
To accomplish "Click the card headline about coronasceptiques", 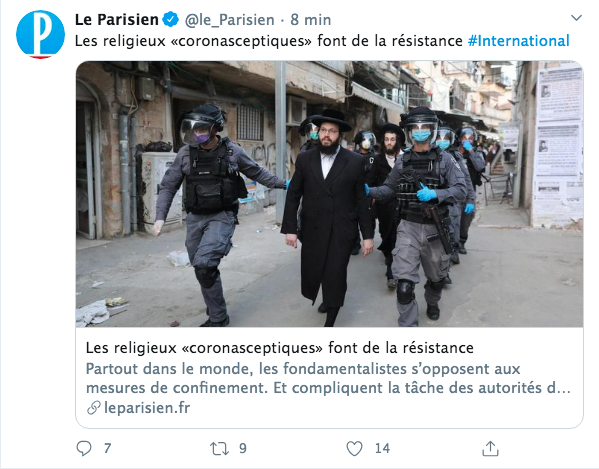I will (280, 348).
